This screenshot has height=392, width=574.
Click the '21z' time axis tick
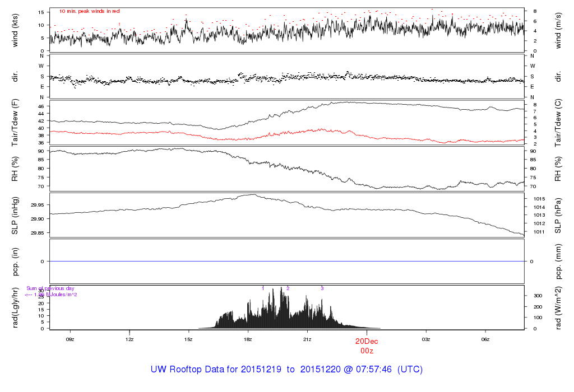point(307,339)
